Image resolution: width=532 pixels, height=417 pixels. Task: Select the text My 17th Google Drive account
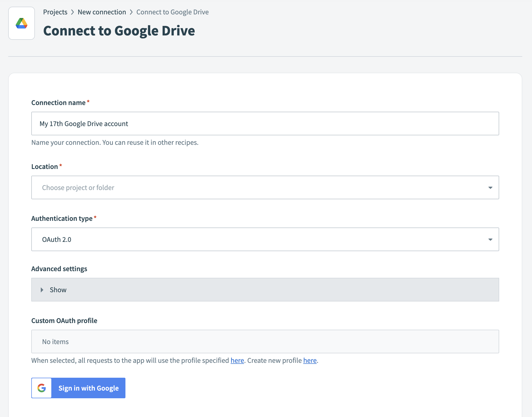83,124
